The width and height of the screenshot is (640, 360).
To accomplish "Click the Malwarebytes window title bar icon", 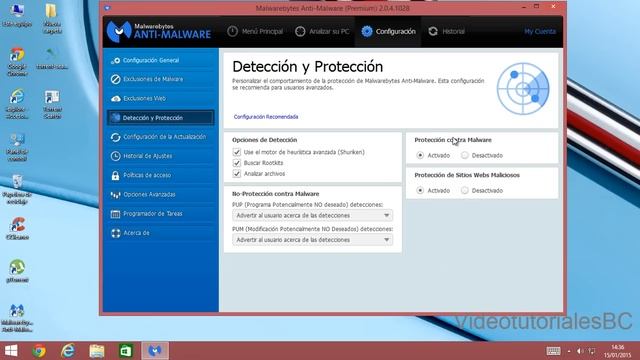I will click(x=107, y=8).
